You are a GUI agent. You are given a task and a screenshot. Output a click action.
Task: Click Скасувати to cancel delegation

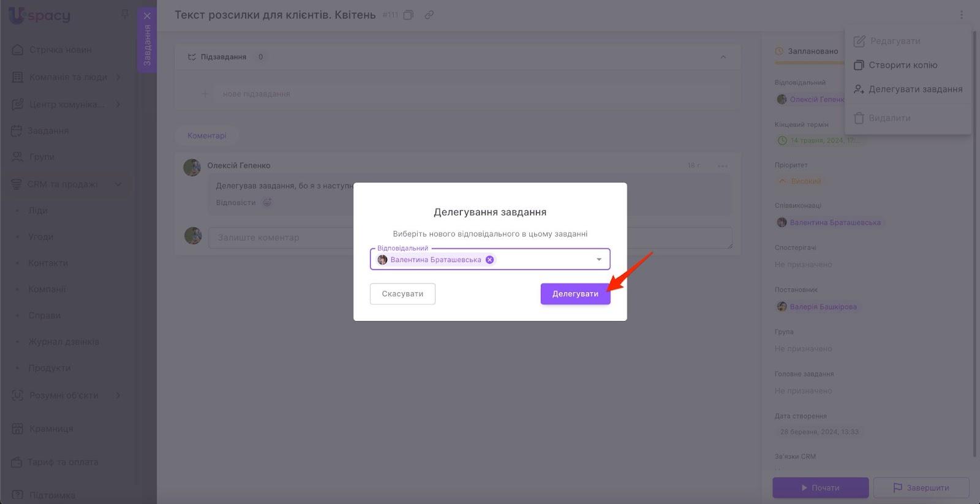402,294
